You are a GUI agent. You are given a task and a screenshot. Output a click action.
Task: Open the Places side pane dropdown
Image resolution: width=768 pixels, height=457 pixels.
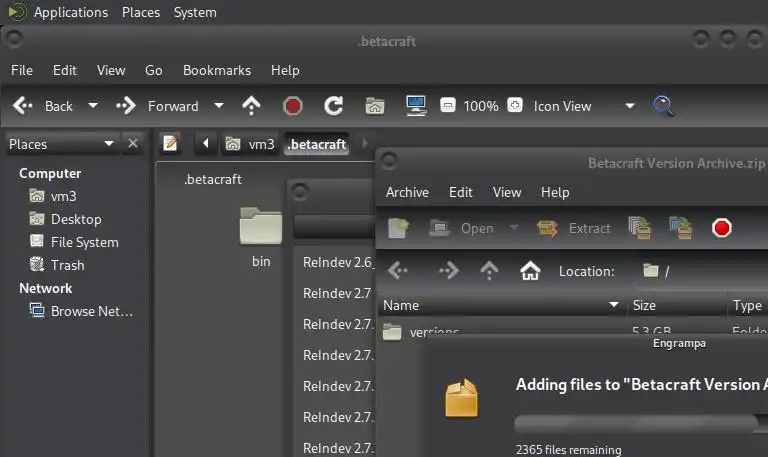point(62,144)
